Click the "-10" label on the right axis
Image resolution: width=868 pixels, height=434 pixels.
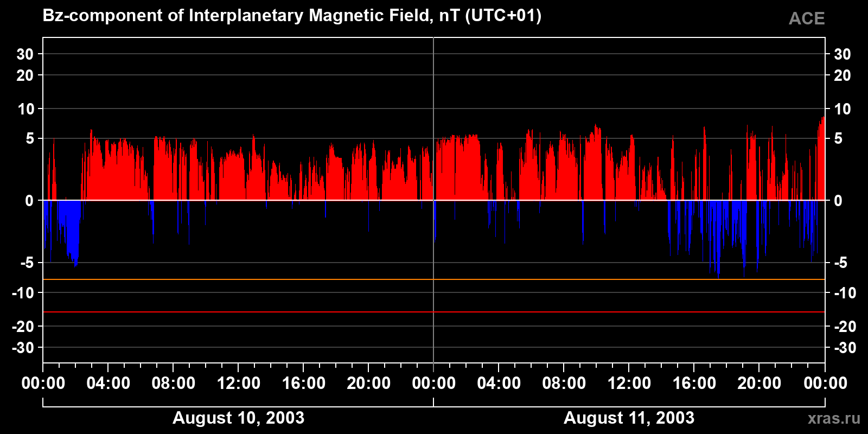point(845,293)
